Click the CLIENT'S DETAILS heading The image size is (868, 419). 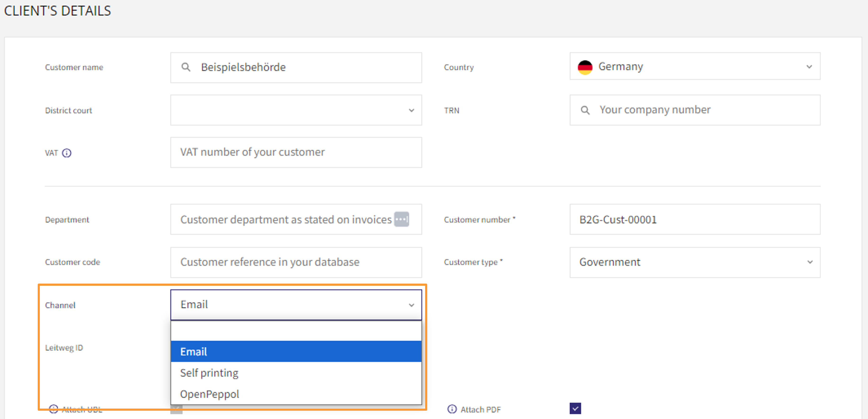pyautogui.click(x=57, y=11)
